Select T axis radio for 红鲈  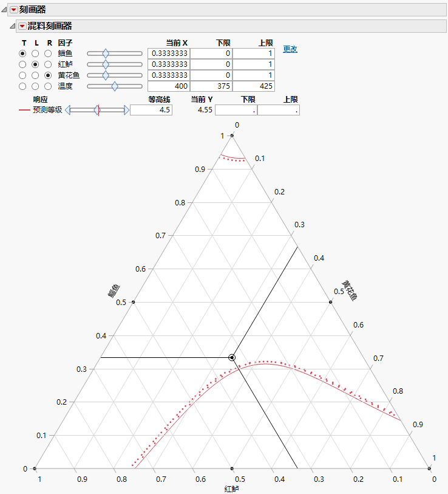click(x=22, y=64)
